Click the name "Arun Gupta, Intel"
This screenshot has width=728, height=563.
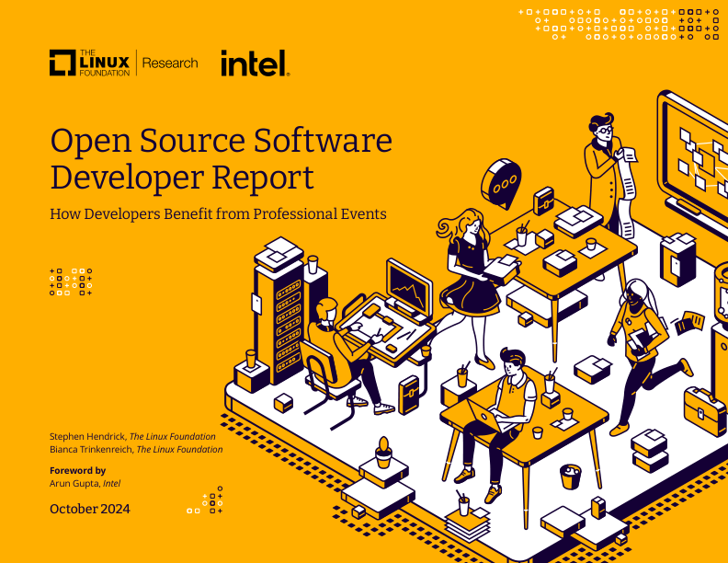(x=85, y=483)
